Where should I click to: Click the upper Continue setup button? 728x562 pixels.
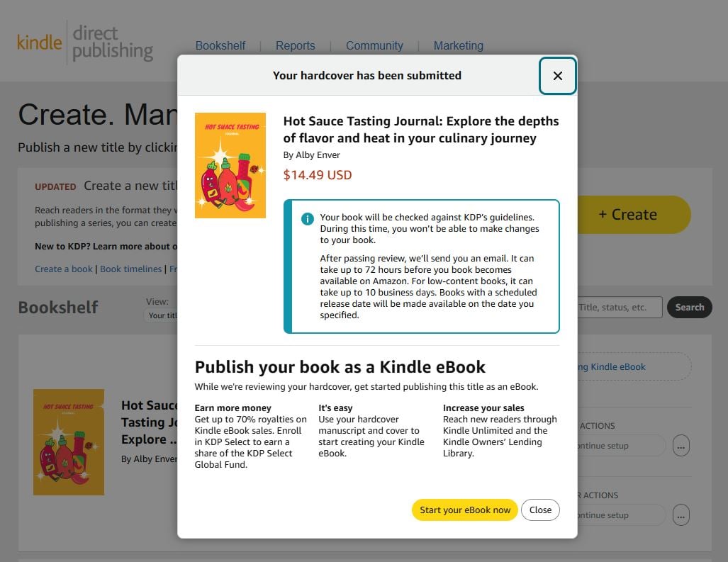pos(620,446)
